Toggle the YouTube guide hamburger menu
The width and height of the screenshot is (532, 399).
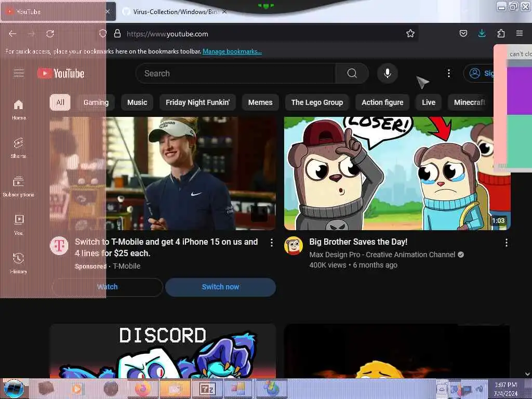pos(19,73)
